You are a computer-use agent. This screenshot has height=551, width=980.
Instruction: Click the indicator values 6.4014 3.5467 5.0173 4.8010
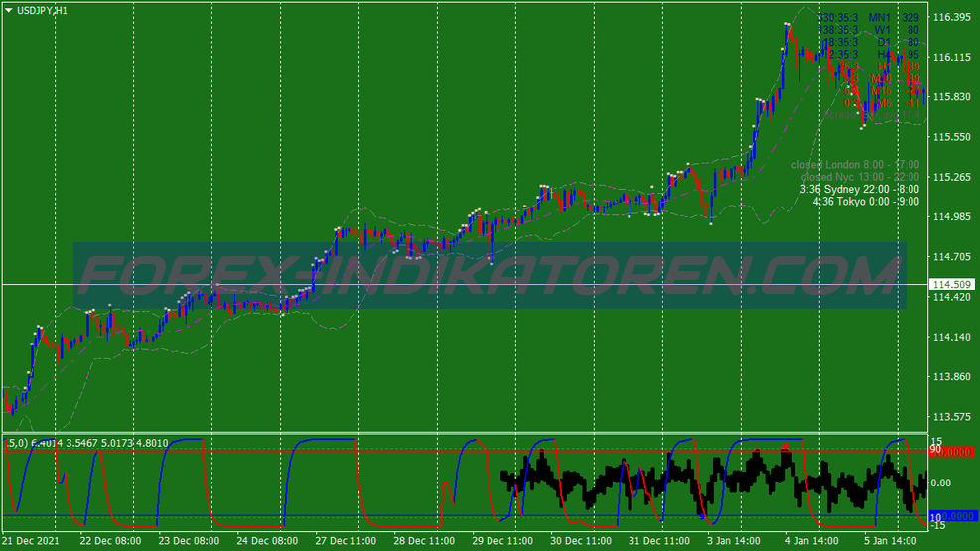click(99, 443)
